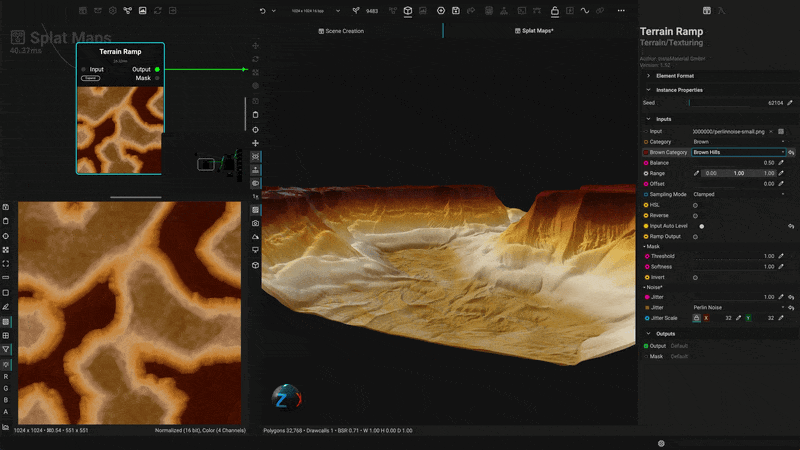Open the Sampling Mode dropdown

click(x=738, y=194)
